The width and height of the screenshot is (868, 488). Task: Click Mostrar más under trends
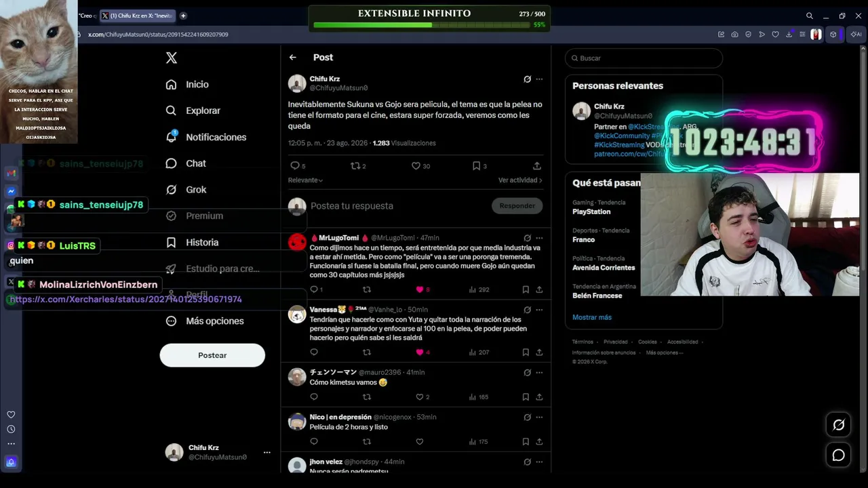pos(592,317)
